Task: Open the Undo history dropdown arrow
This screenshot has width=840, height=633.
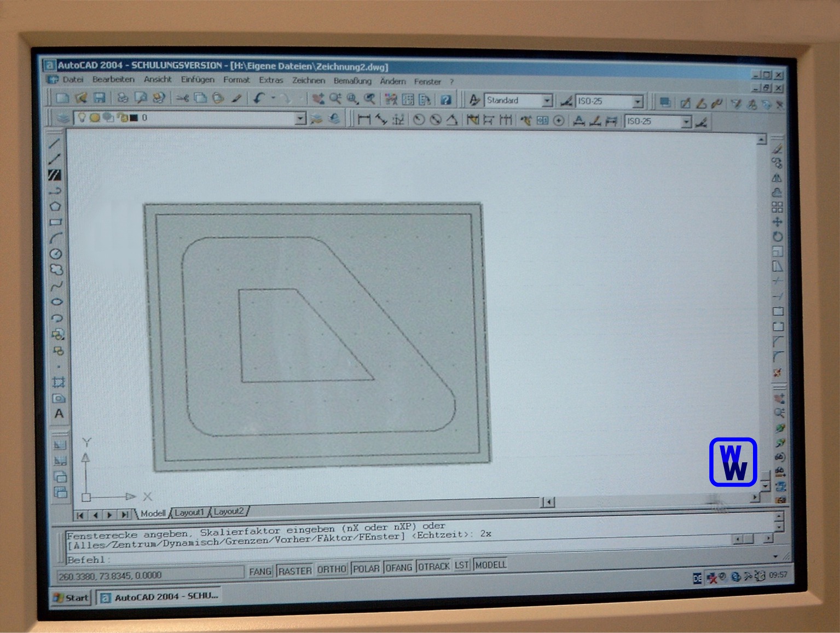Action: click(273, 98)
